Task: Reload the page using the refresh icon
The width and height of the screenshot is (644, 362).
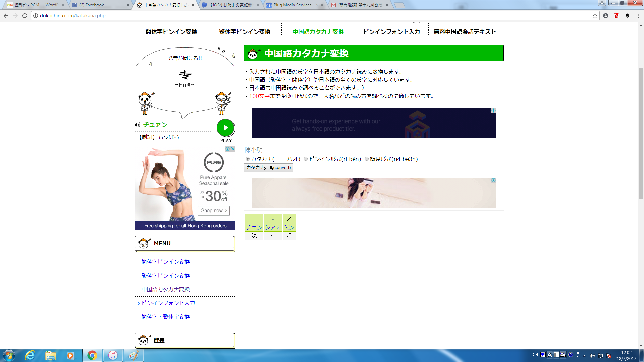Action: (25, 16)
